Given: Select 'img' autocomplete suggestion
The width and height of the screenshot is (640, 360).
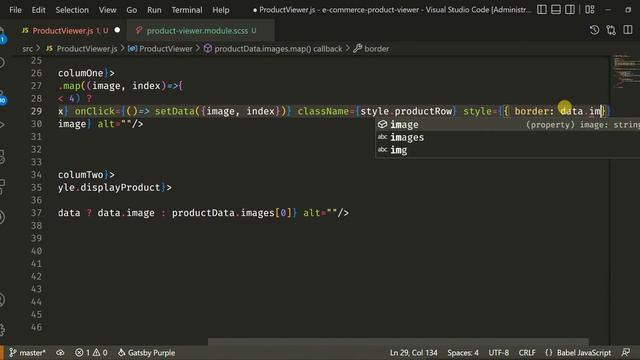Looking at the screenshot, I should point(508,150).
